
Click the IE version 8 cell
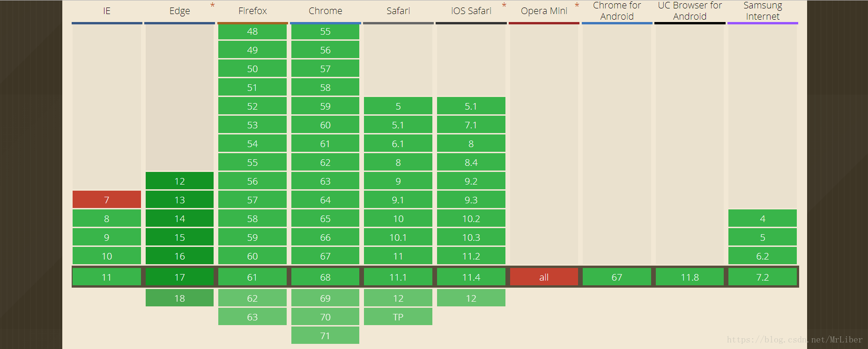[107, 218]
